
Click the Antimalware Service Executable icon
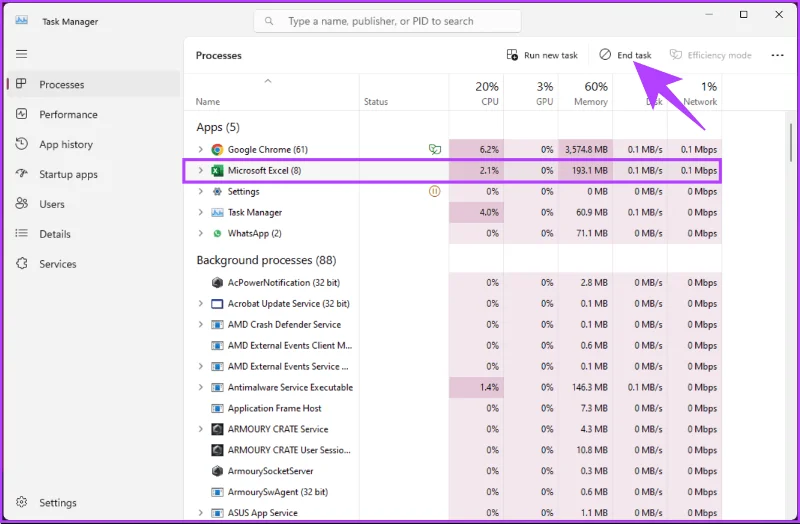coord(217,387)
